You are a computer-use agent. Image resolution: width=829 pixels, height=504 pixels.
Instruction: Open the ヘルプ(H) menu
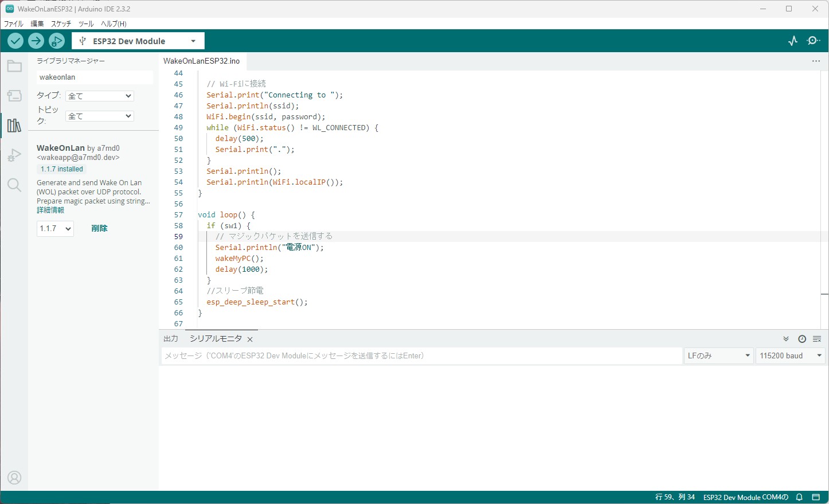[114, 24]
